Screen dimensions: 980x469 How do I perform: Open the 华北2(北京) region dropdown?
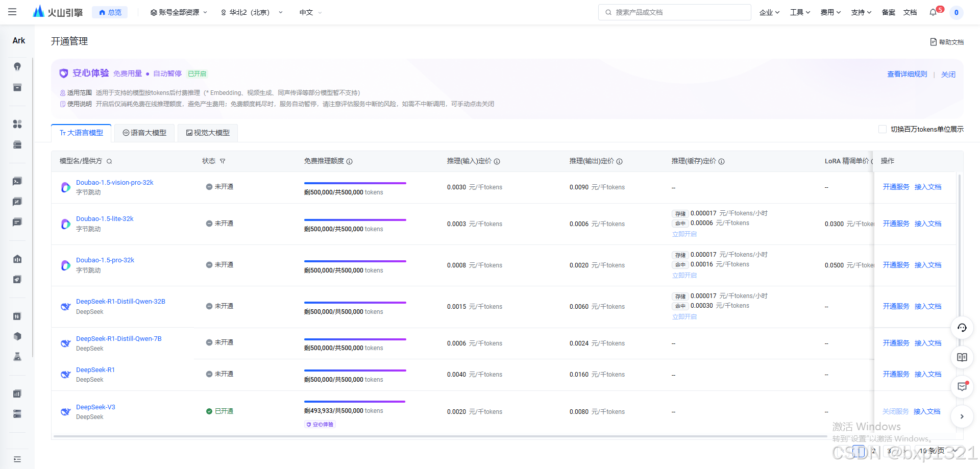[252, 12]
